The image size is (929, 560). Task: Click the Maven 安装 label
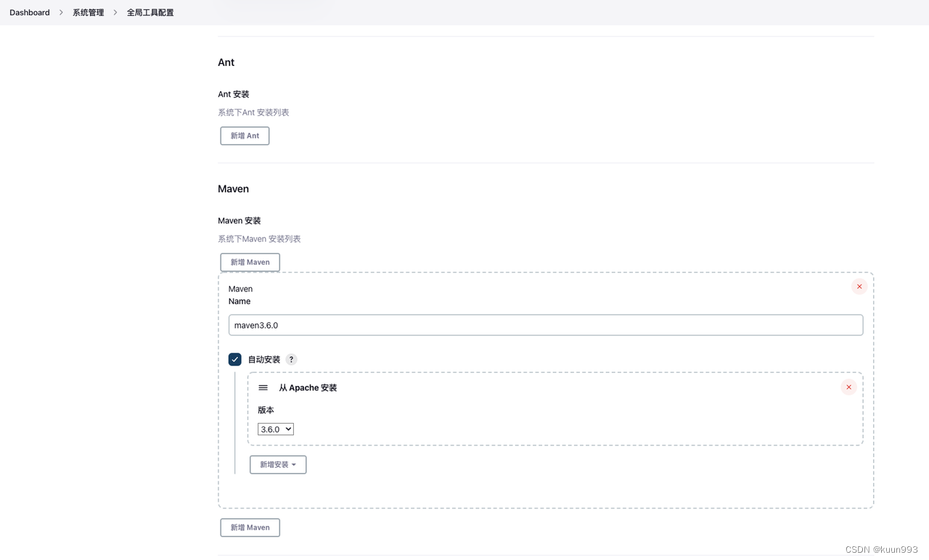tap(239, 221)
